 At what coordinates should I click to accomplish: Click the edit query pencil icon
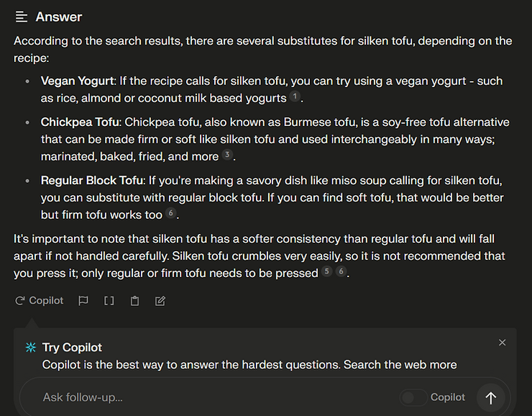(160, 301)
